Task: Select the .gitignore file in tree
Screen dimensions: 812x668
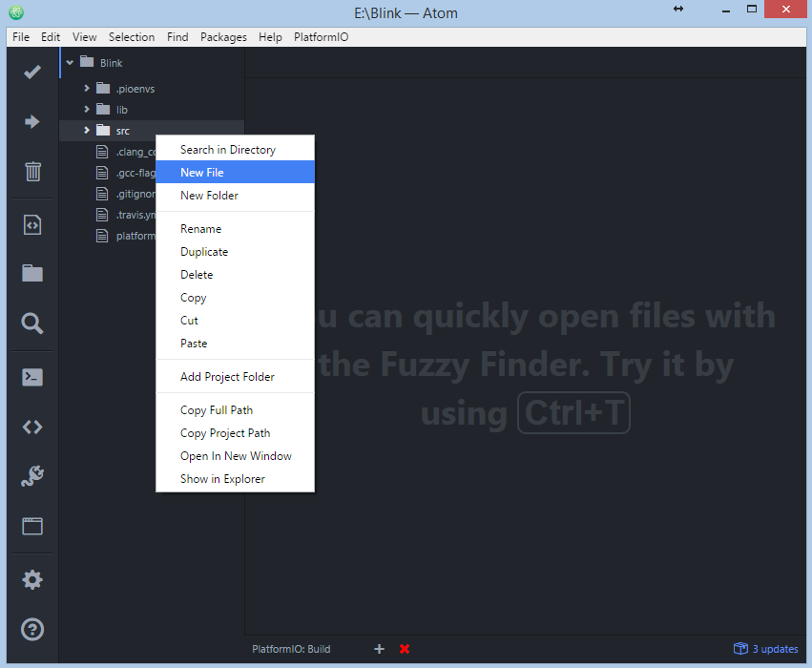Action: click(x=135, y=194)
